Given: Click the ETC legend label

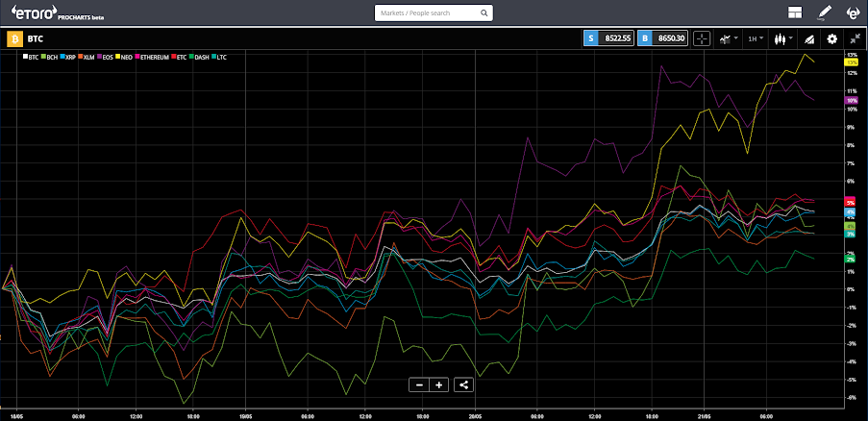Looking at the screenshot, I should point(182,57).
